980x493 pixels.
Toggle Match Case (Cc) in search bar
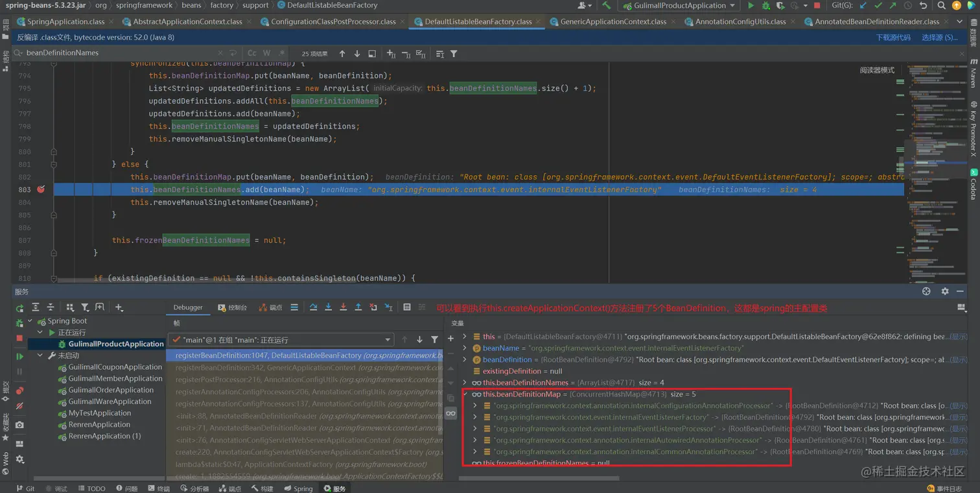pyautogui.click(x=252, y=53)
